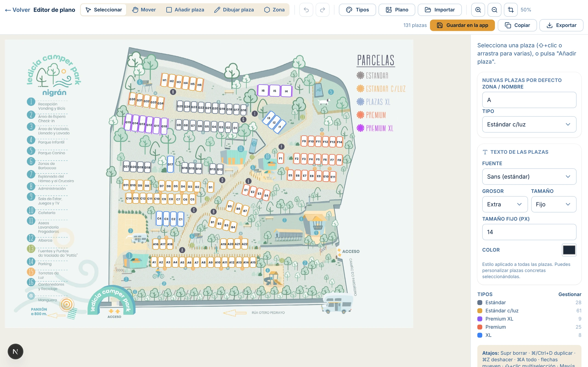Open the Next.js dev tools badge

[x=15, y=351]
